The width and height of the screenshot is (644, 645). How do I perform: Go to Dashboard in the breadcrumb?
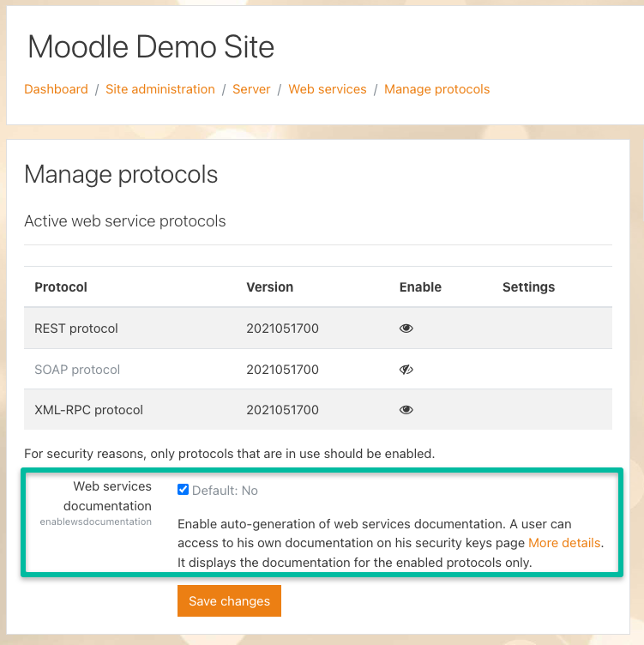56,89
